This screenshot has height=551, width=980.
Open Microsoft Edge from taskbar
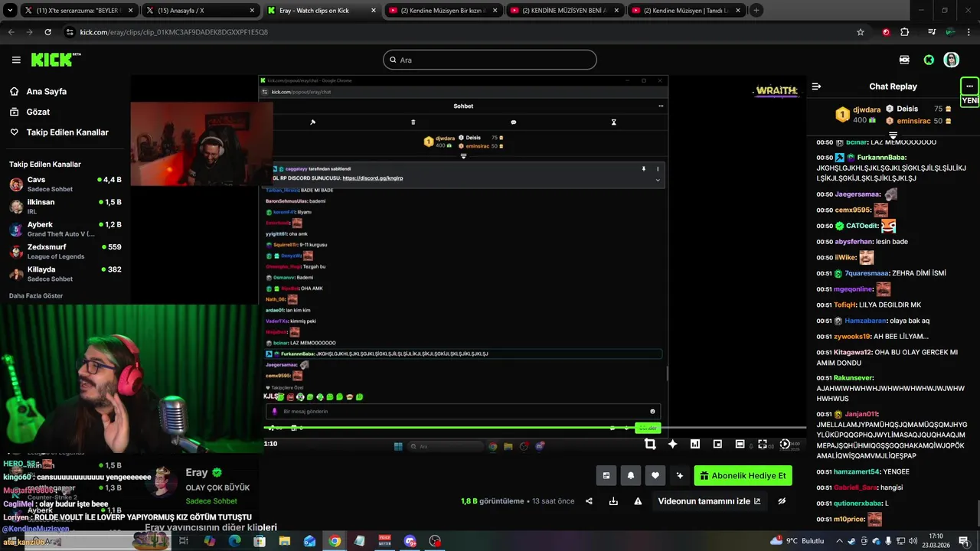tap(234, 541)
